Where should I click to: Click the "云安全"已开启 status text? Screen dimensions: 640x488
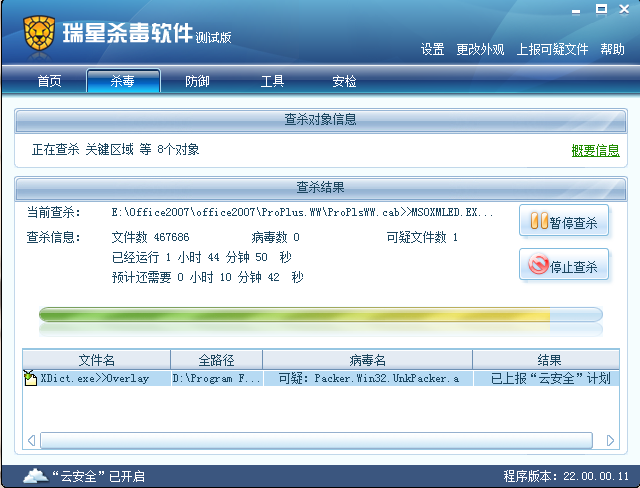(x=98, y=476)
